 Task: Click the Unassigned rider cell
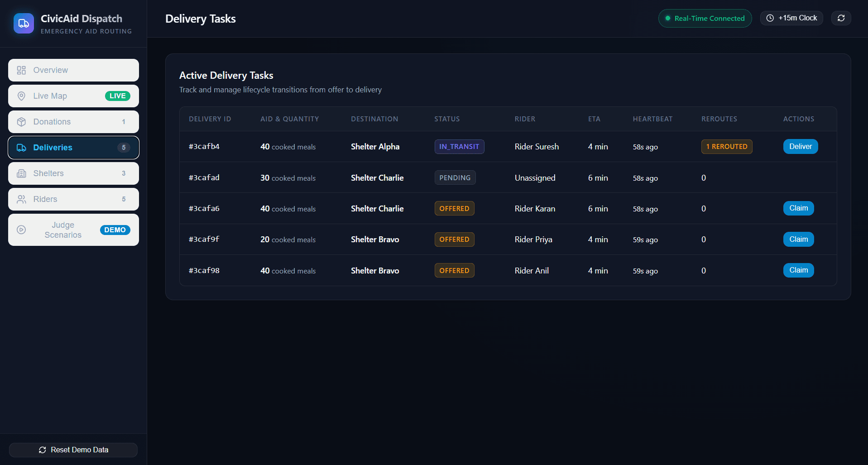click(x=535, y=178)
